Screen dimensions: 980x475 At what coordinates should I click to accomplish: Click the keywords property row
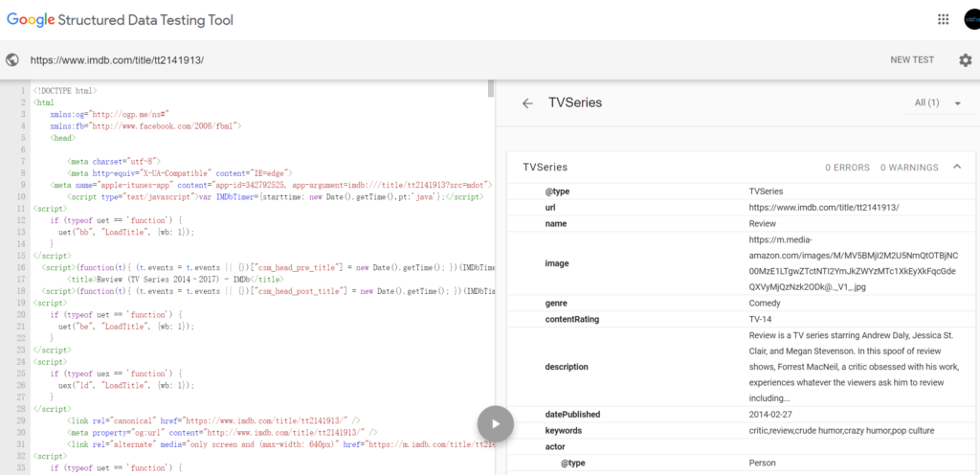tap(563, 431)
